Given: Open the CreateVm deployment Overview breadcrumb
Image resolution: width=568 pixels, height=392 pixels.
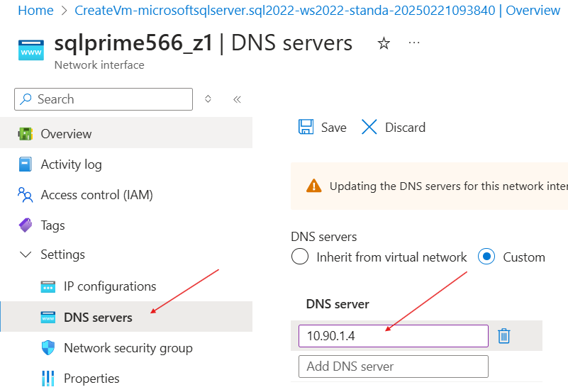Looking at the screenshot, I should coord(317,10).
